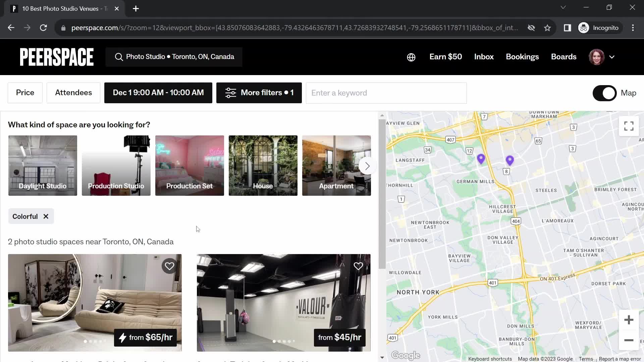Viewport: 644px width, 362px height.
Task: Click the search/magnifier icon in search bar
Action: (x=118, y=57)
